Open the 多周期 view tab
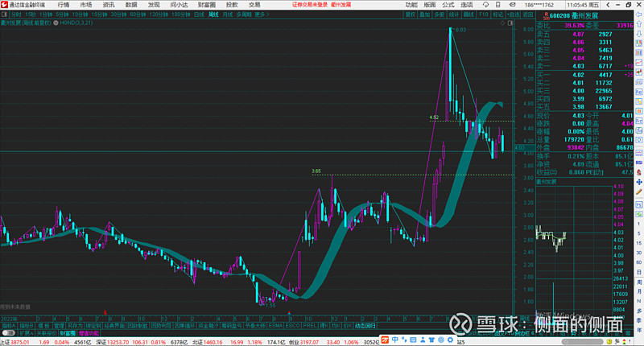The image size is (644, 346). point(244,14)
